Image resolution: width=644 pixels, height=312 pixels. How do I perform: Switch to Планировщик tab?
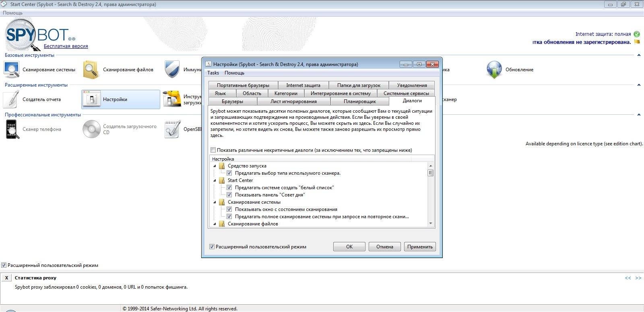click(x=360, y=101)
